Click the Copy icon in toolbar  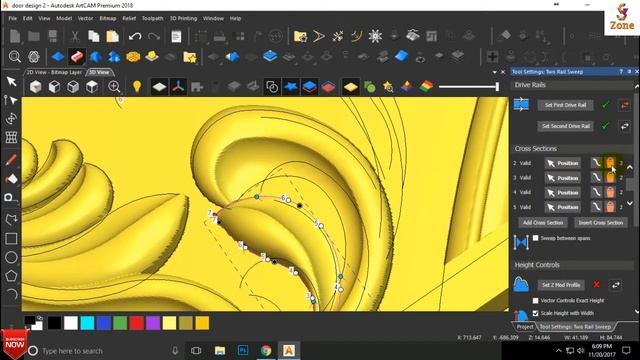tap(94, 36)
